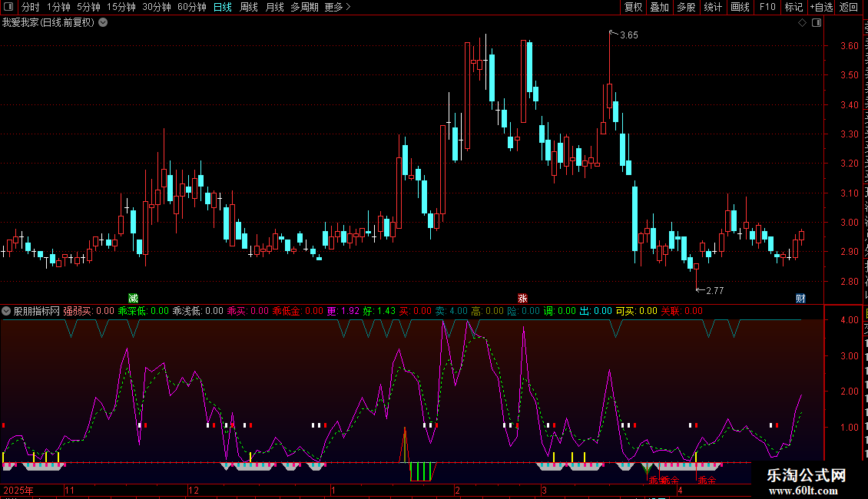Click the 3.65 high price label
This screenshot has height=499, width=868.
point(629,35)
